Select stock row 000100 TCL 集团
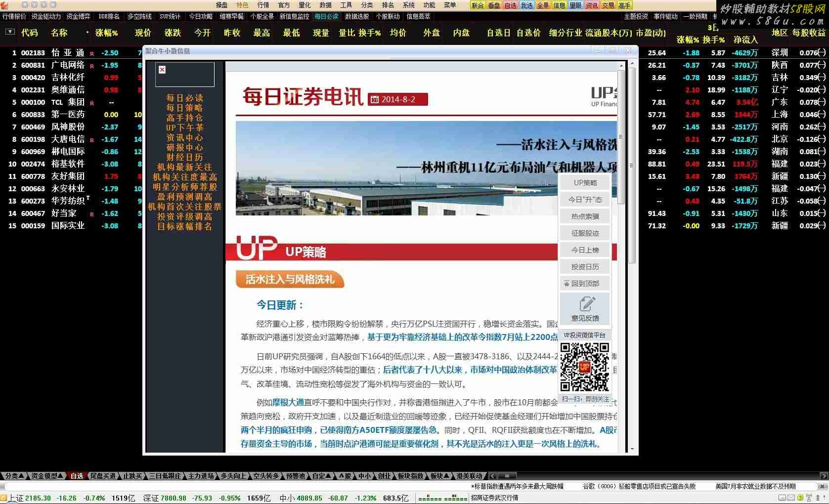Image resolution: width=829 pixels, height=504 pixels. pyautogui.click(x=72, y=102)
